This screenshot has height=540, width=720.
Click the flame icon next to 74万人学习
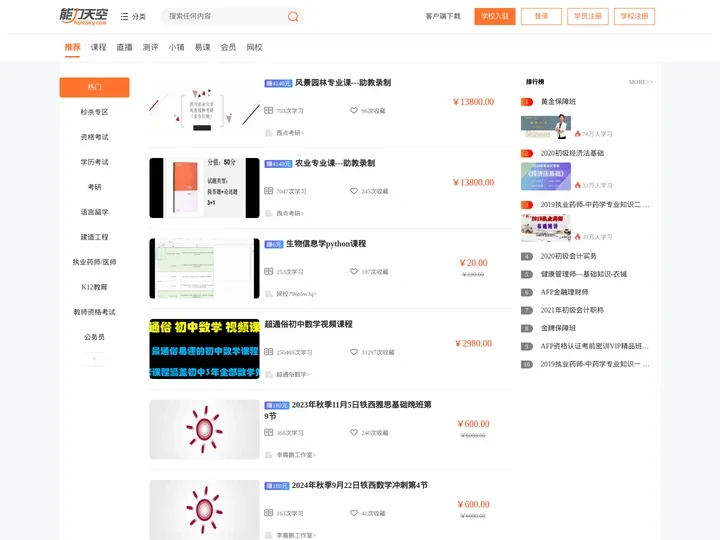pyautogui.click(x=578, y=134)
